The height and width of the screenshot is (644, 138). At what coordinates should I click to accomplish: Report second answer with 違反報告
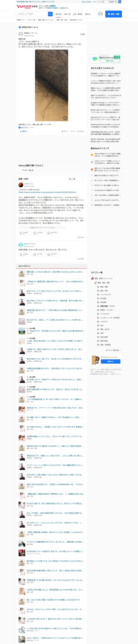tap(80, 259)
